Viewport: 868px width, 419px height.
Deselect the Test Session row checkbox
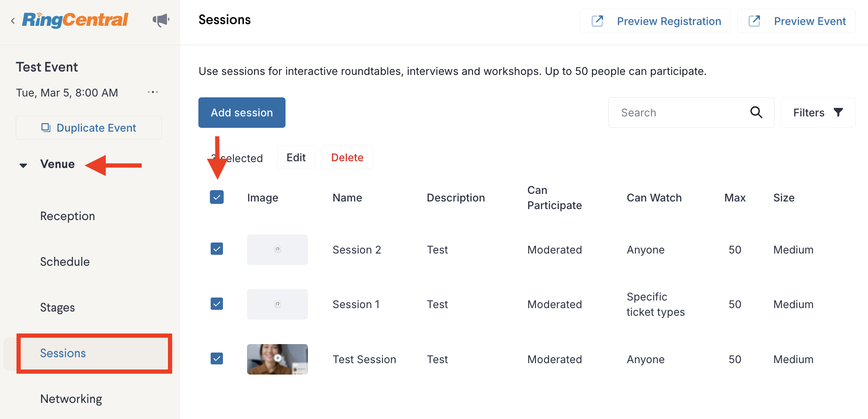click(217, 358)
